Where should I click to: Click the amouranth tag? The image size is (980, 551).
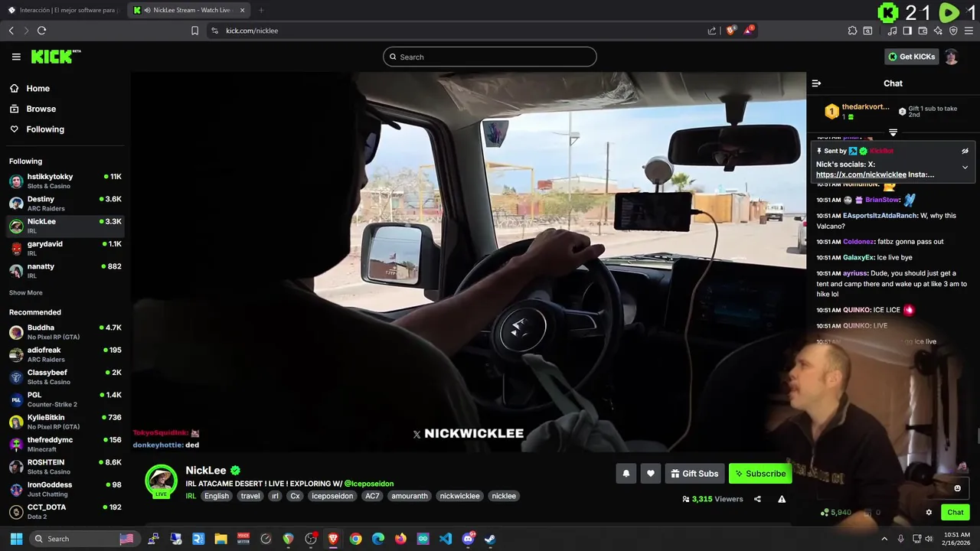(410, 496)
